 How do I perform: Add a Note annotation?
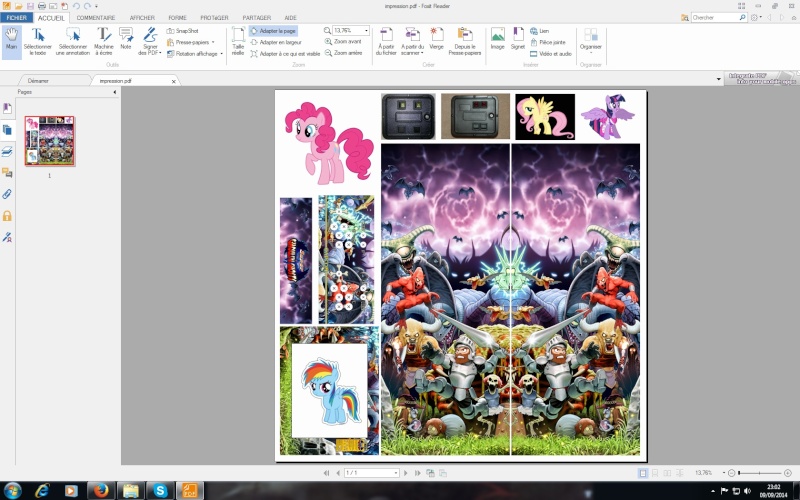coord(126,39)
